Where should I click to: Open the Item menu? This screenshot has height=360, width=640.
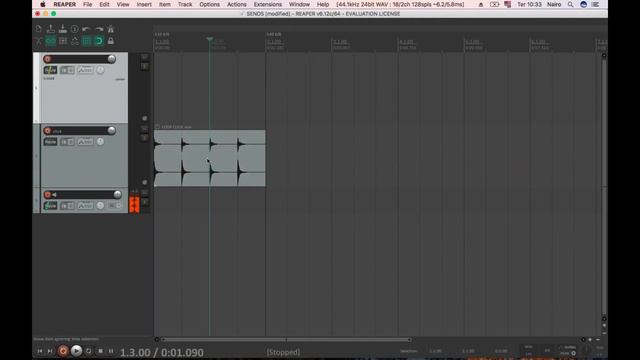coord(165,4)
